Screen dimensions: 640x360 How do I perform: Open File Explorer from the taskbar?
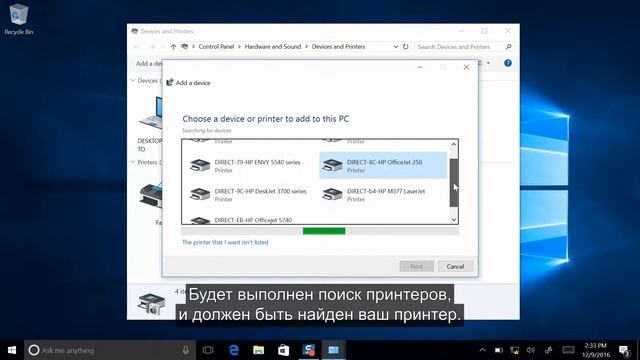point(258,350)
